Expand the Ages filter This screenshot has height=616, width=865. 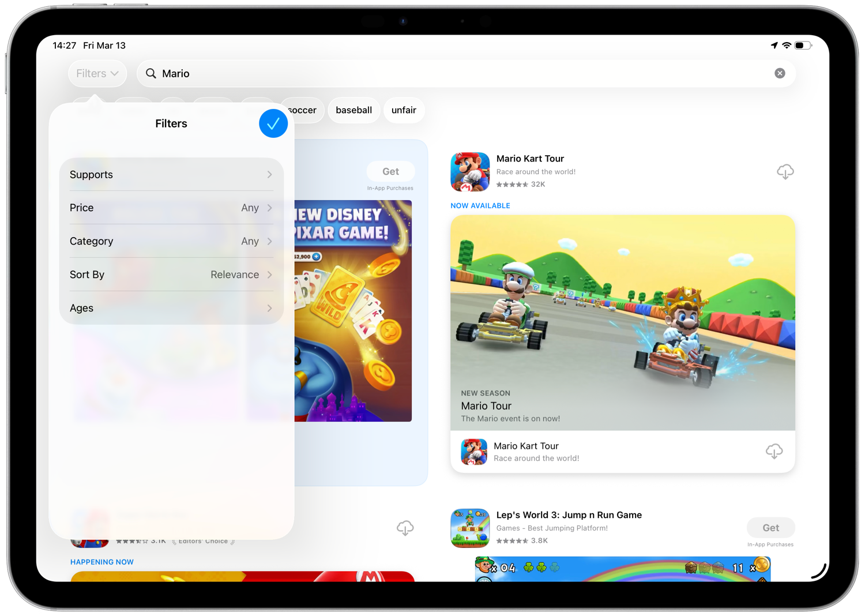tap(171, 308)
